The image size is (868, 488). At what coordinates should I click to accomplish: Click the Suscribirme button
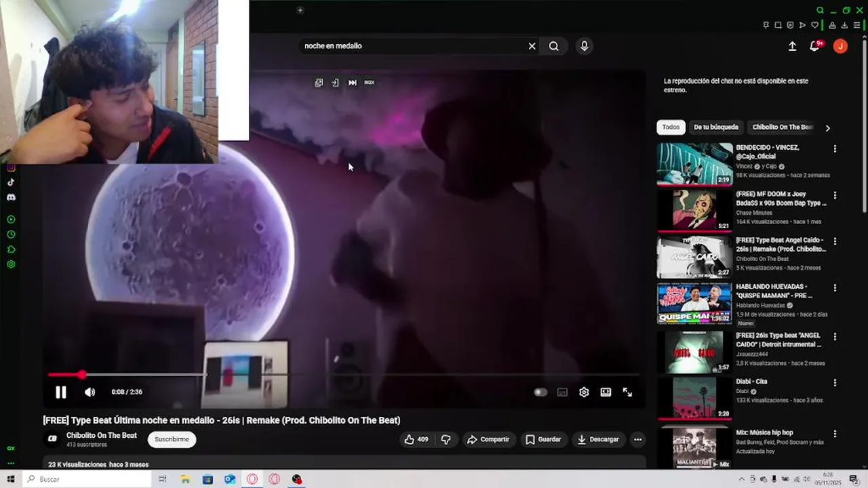point(172,439)
